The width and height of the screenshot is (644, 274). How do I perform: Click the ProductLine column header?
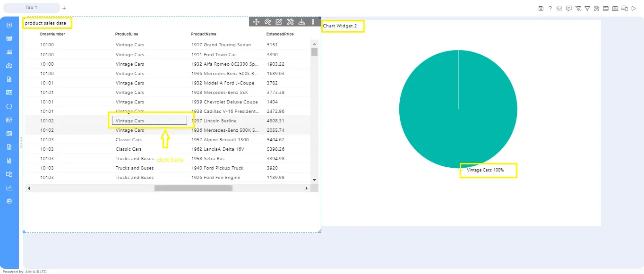coord(127,34)
